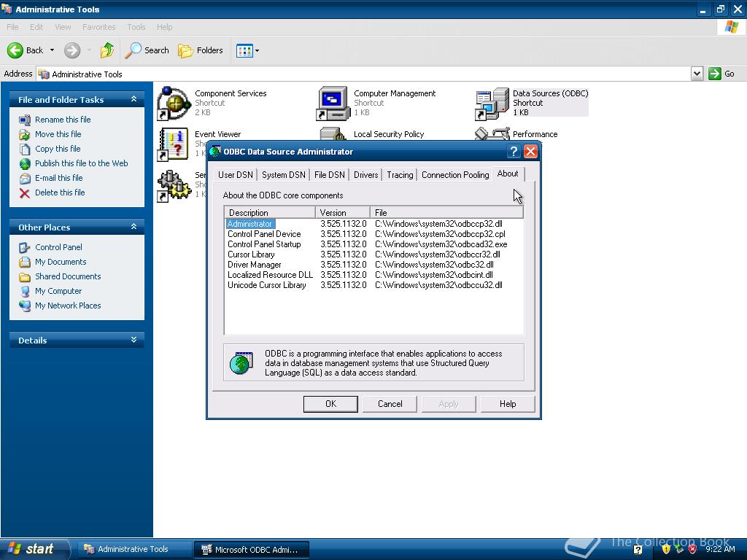Collapse the File and Folder Tasks panel
The image size is (747, 560).
tap(134, 99)
